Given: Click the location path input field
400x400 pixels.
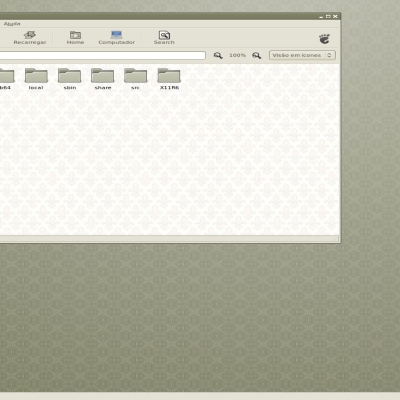Looking at the screenshot, I should point(102,55).
